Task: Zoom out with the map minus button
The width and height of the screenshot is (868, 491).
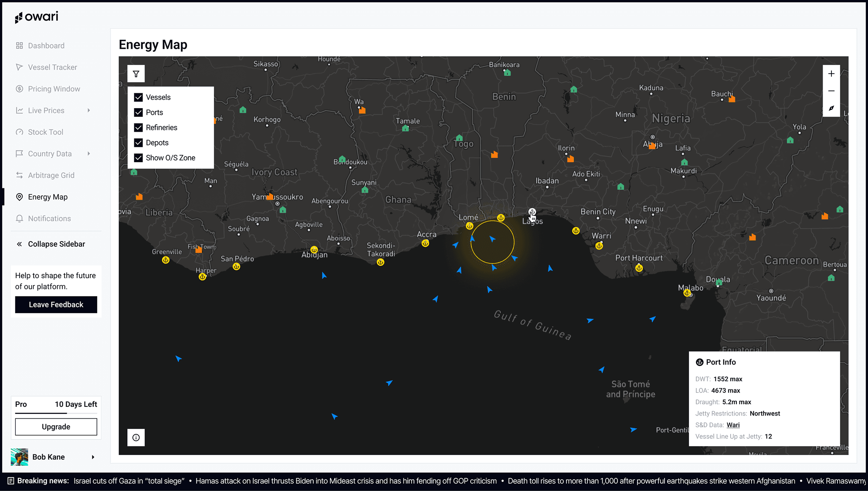Action: (831, 91)
